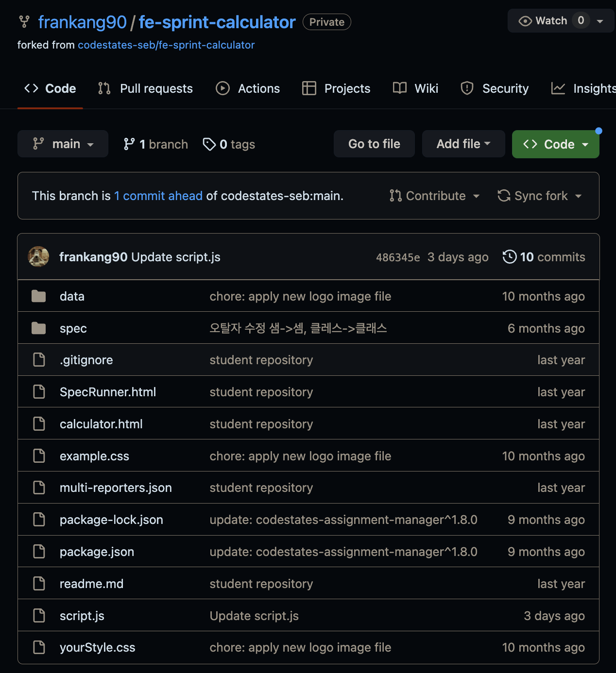Open the calculator.html file

[101, 424]
